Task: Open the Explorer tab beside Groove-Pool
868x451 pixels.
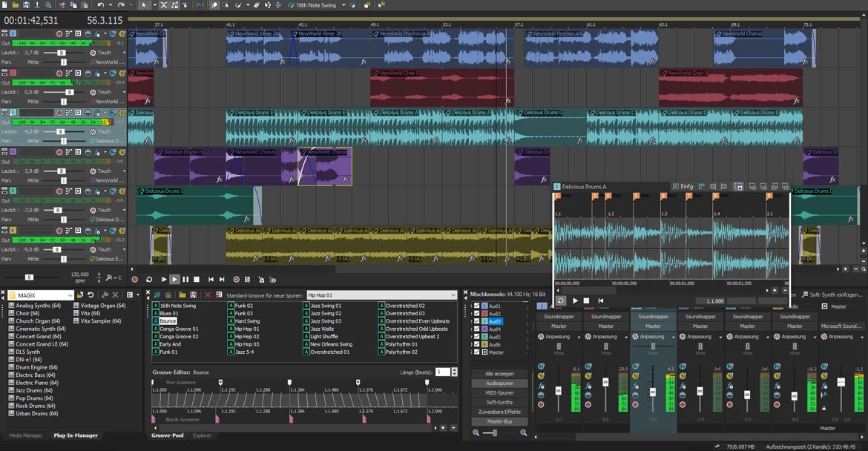Action: pos(202,435)
